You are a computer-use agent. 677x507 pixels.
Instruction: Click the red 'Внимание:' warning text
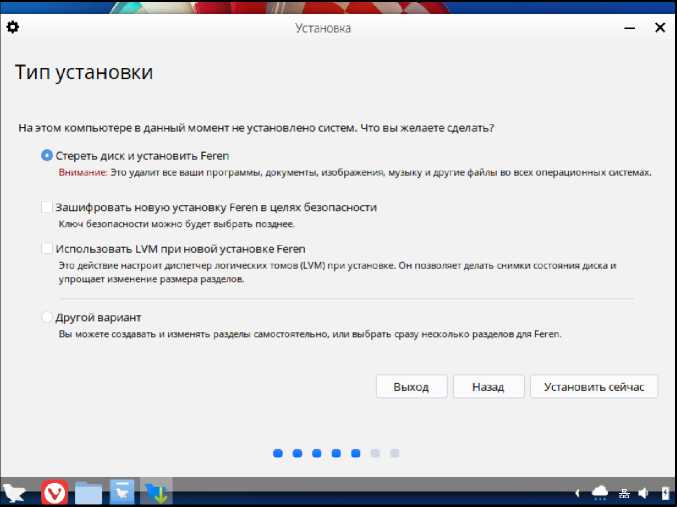[83, 172]
